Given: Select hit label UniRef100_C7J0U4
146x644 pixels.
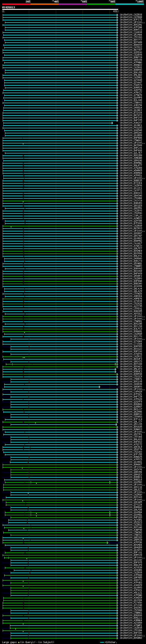Looking at the screenshot, I should tap(131, 344).
